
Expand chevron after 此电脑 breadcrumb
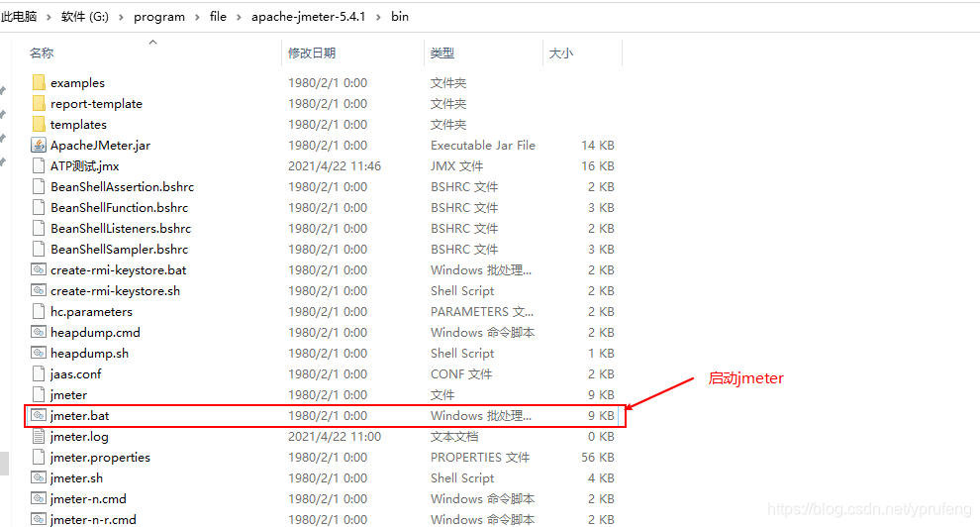point(49,17)
